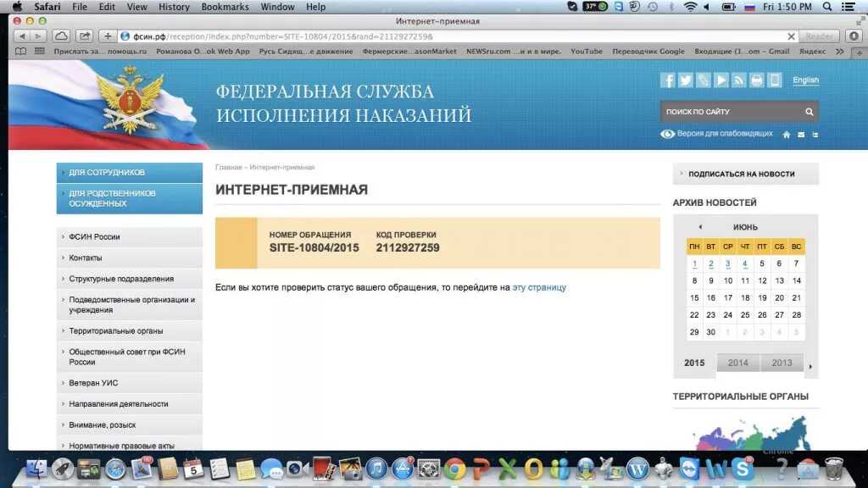Open the Bookmarks menu

[x=225, y=7]
